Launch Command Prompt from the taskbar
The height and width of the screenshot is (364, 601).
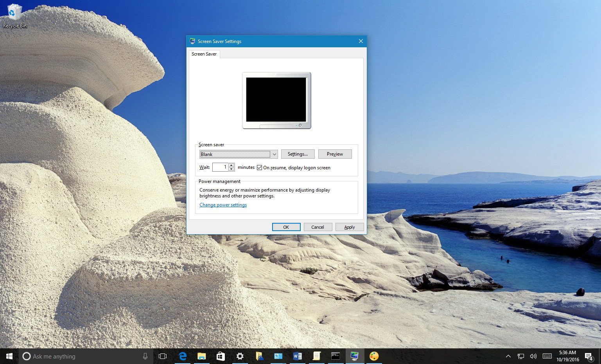(x=335, y=356)
